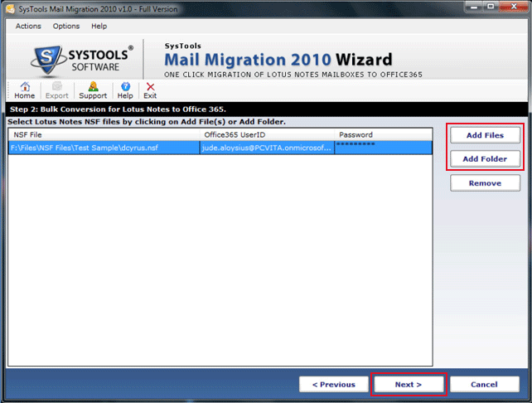
Task: Click the masked password cell
Action: tap(384, 148)
